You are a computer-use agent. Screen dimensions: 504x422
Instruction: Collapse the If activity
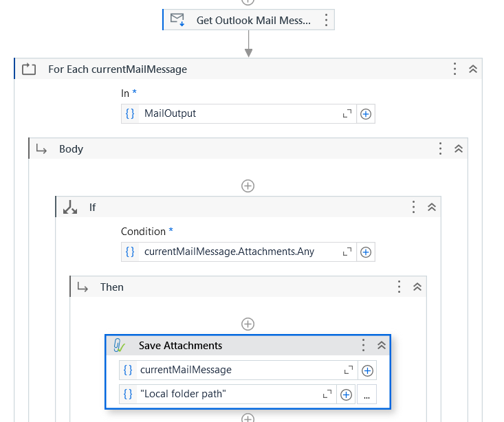tap(432, 207)
